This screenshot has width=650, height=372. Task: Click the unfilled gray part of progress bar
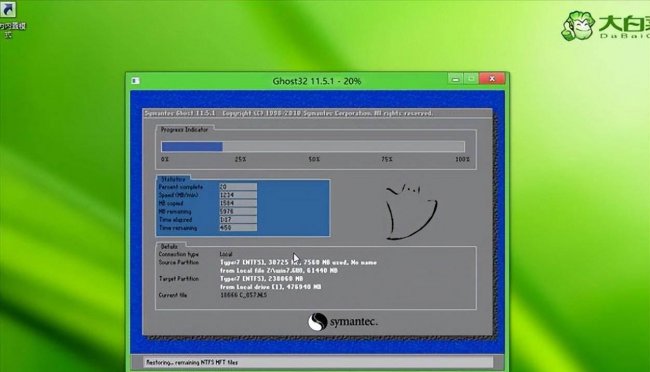pos(344,146)
